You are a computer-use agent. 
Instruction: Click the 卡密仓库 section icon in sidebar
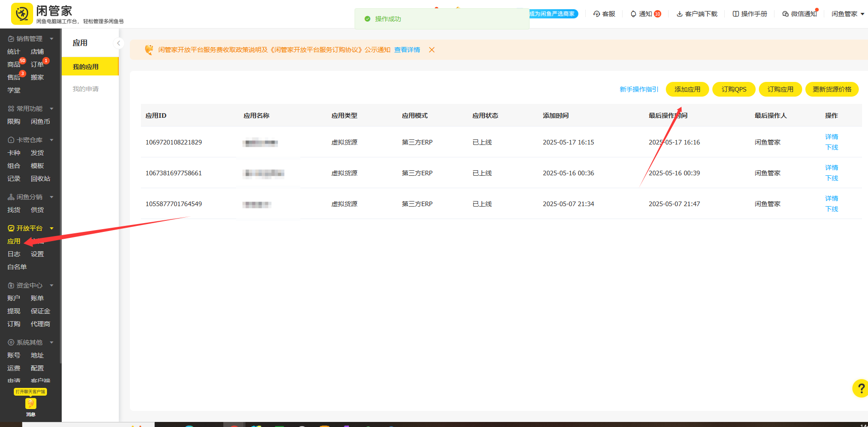click(10, 139)
